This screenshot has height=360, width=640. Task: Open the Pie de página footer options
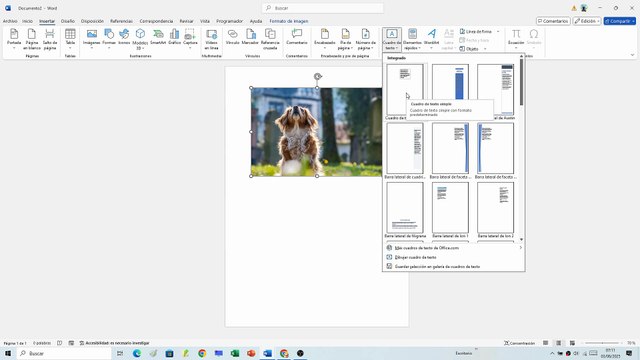tap(345, 39)
